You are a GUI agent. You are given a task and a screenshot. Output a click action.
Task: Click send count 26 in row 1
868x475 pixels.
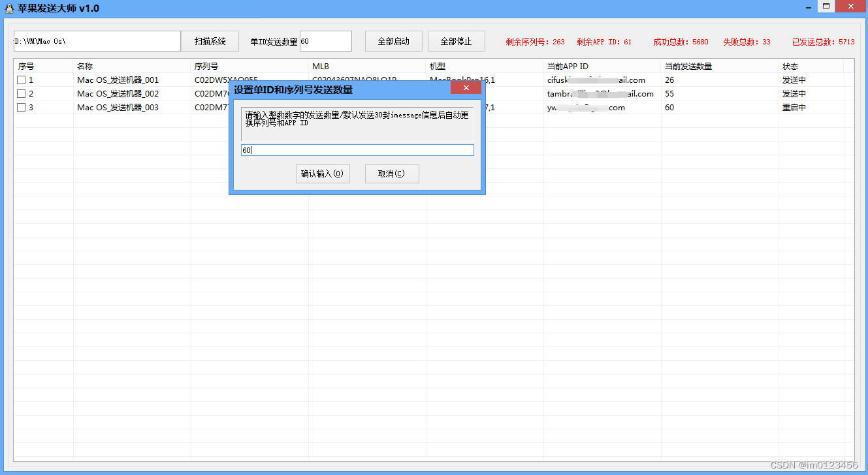pyautogui.click(x=669, y=80)
